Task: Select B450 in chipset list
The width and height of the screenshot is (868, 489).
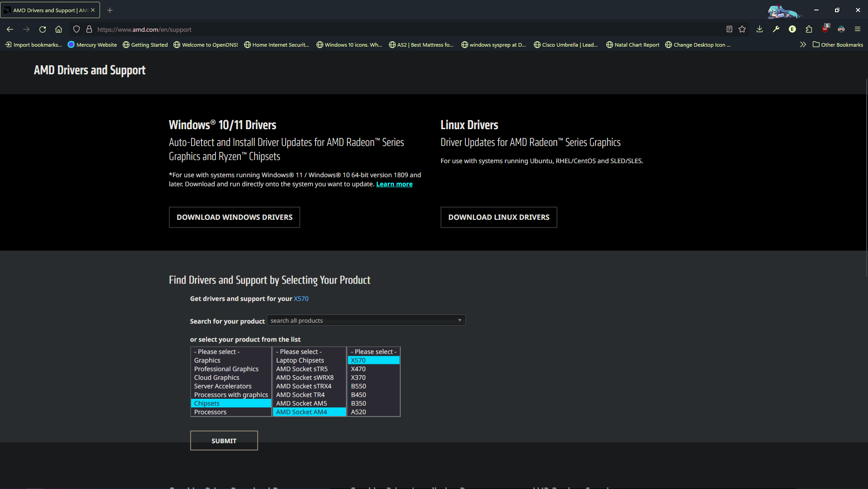Action: pyautogui.click(x=374, y=395)
